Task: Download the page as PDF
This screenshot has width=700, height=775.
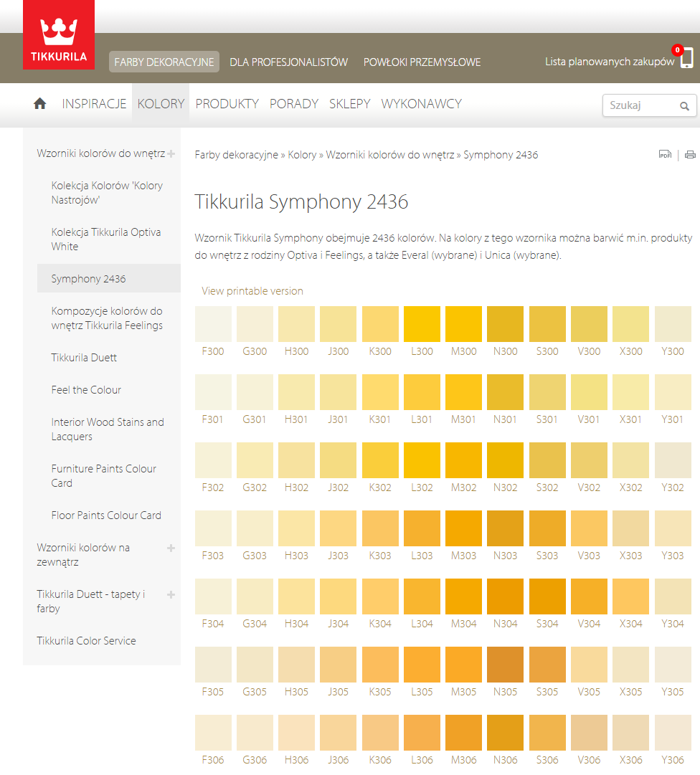Action: 665,155
